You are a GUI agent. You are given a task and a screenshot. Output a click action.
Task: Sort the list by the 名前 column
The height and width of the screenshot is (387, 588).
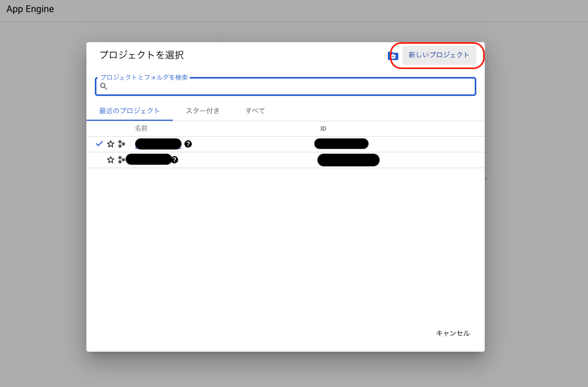(x=141, y=128)
